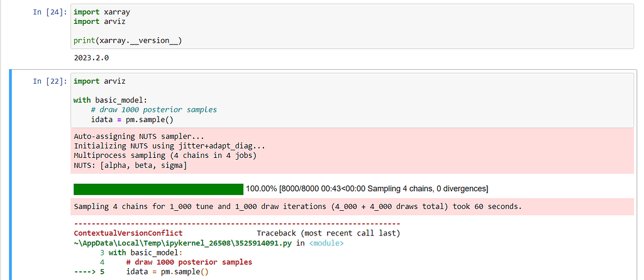Click the In [24] cell prompt
This screenshot has width=644, height=280.
point(49,13)
